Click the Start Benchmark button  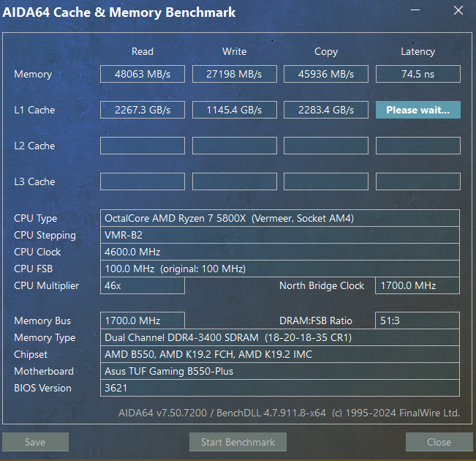[238, 442]
